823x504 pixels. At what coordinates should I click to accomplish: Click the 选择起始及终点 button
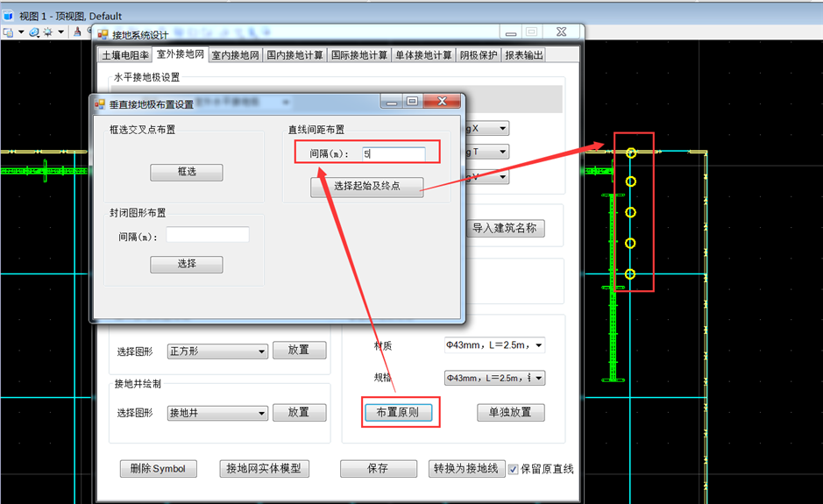tap(367, 187)
